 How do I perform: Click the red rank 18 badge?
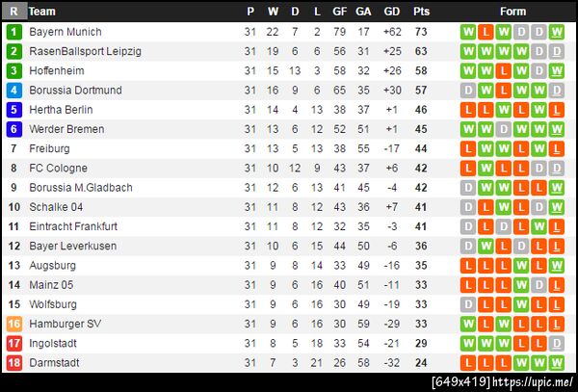pyautogui.click(x=13, y=362)
